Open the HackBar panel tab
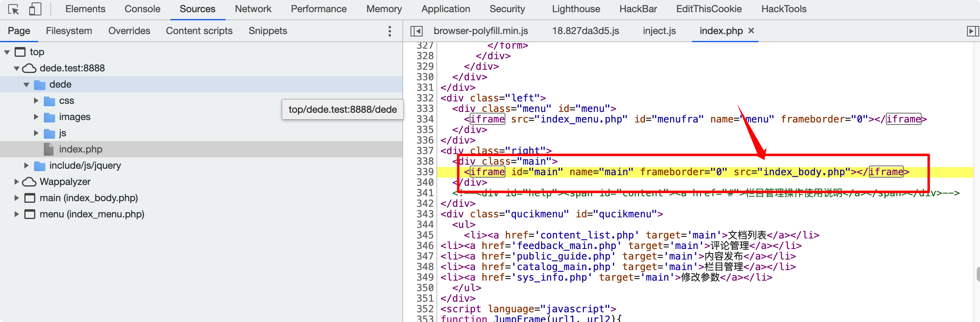This screenshot has height=322, width=980. coord(638,9)
